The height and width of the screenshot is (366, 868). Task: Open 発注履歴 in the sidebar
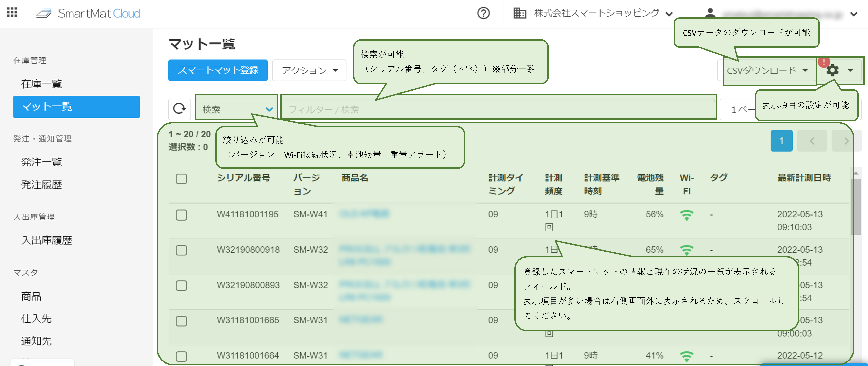point(41,185)
